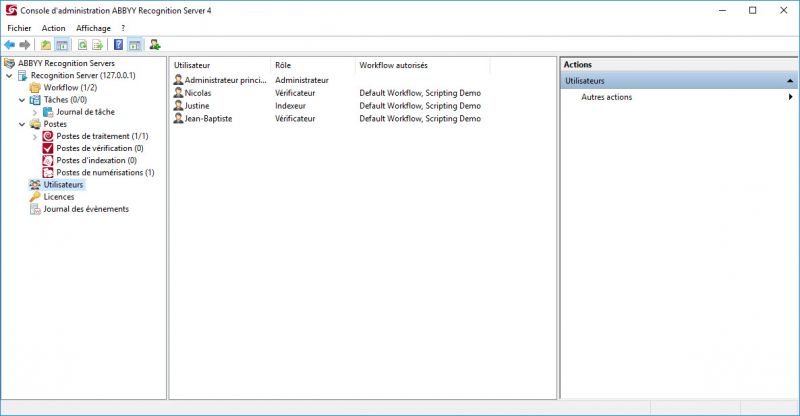Viewport: 800px width, 416px height.
Task: Minimize the console window
Action: click(722, 10)
